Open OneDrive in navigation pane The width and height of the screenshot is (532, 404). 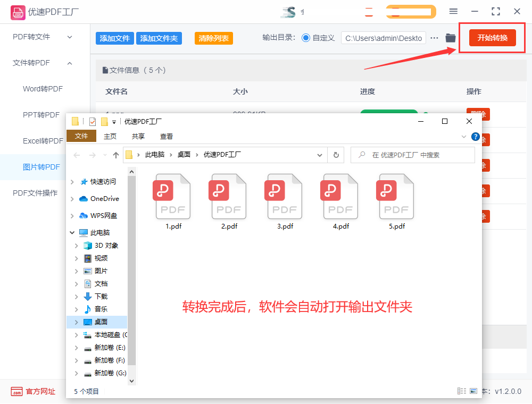pyautogui.click(x=99, y=199)
